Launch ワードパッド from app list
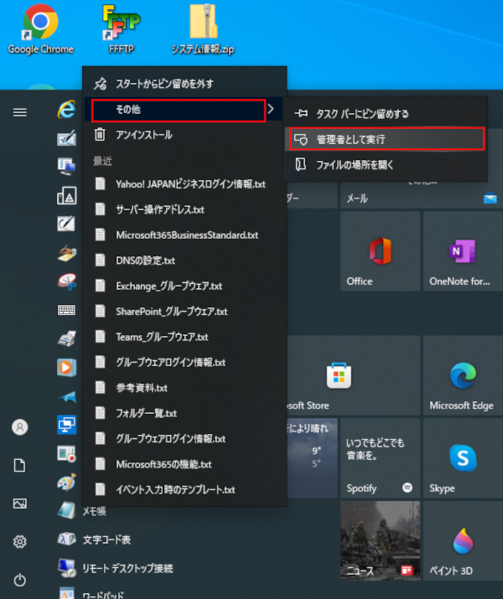The image size is (503, 599). coord(91,594)
